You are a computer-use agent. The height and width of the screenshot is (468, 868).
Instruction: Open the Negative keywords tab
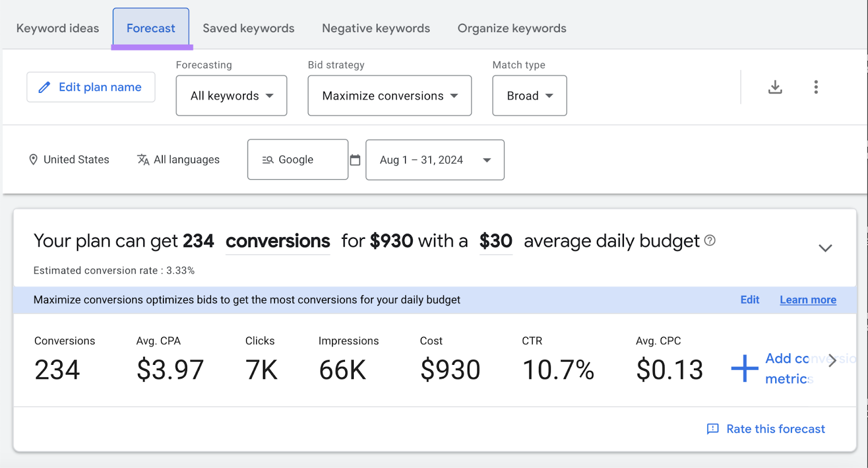coord(376,28)
